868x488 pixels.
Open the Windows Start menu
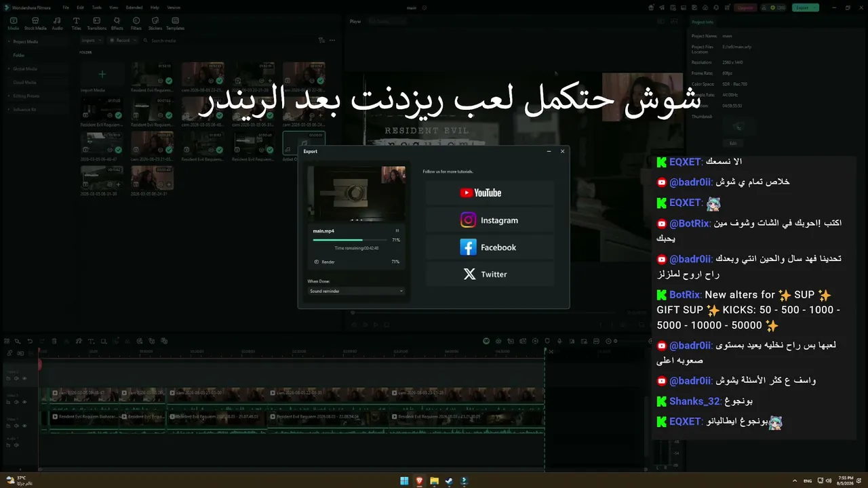click(404, 481)
